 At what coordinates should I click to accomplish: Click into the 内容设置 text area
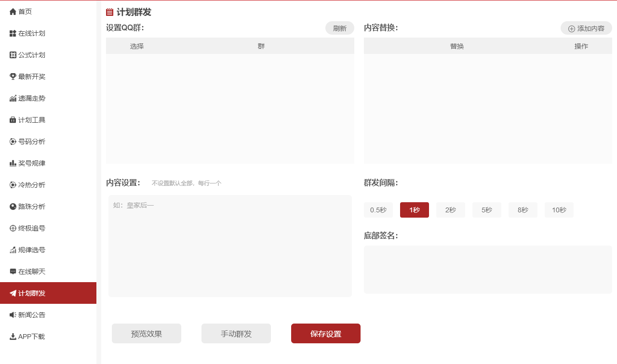click(230, 246)
